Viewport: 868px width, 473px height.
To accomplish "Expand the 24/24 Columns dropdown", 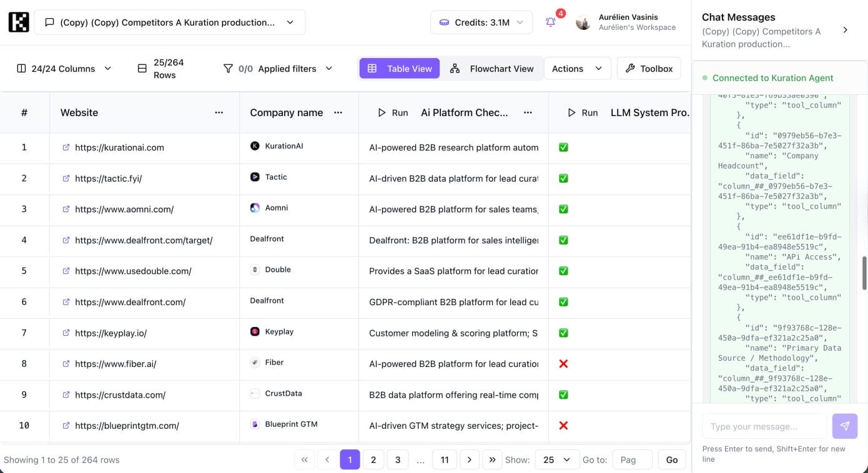I will 64,69.
